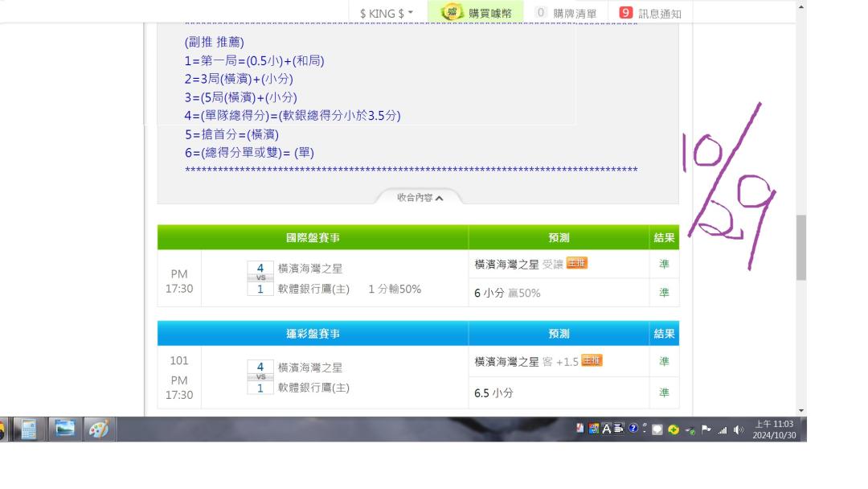Click the yellow-green plus tray icon

[x=674, y=429]
